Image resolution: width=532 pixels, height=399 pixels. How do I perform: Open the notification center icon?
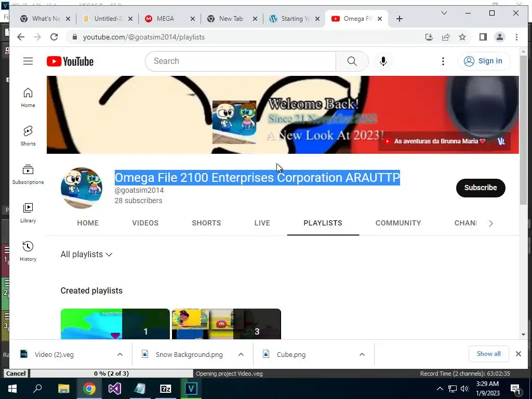515,389
